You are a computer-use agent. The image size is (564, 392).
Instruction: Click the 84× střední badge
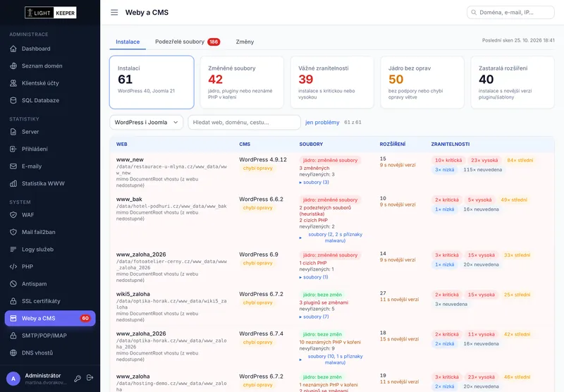coord(520,161)
